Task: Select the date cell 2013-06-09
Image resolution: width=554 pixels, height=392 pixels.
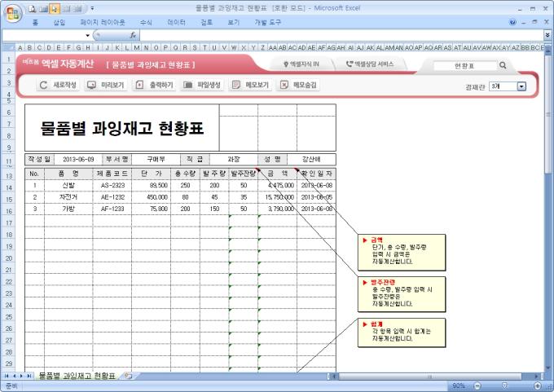Action: (78, 160)
